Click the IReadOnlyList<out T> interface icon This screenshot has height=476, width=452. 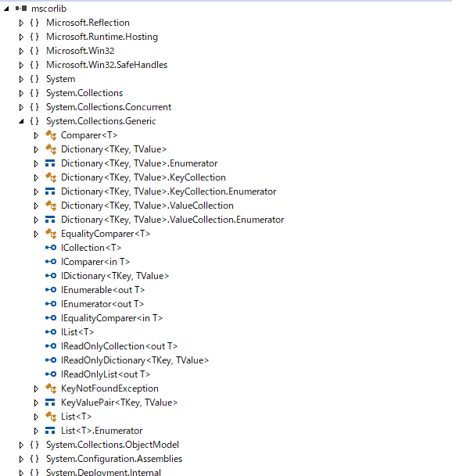point(51,374)
